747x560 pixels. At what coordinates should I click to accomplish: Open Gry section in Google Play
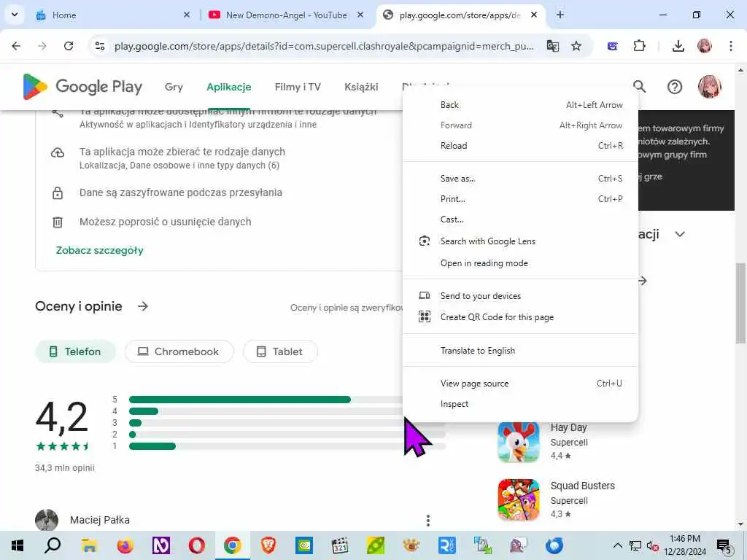174,87
